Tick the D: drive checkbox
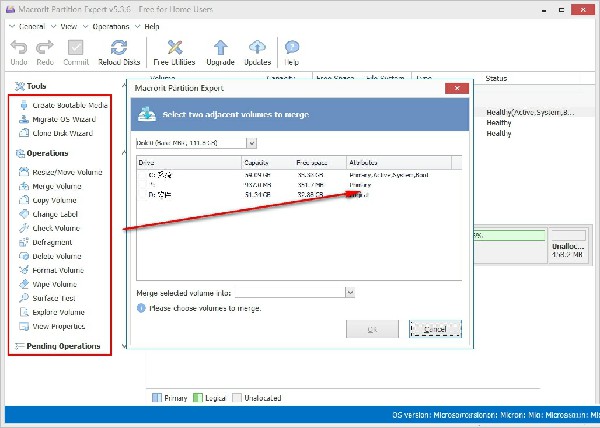This screenshot has height=428, width=600. click(142, 195)
